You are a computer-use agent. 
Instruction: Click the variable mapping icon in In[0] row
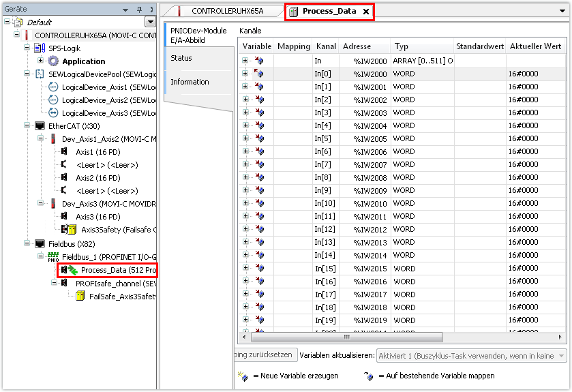pyautogui.click(x=259, y=74)
